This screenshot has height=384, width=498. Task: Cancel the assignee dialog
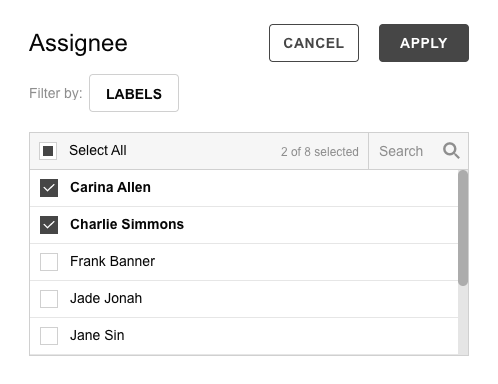click(314, 43)
